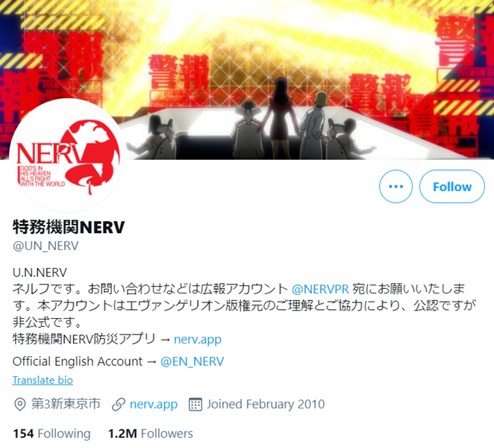Screen dimensions: 494x448
Task: Open nerv.app website beside the chain icon
Action: click(x=154, y=405)
